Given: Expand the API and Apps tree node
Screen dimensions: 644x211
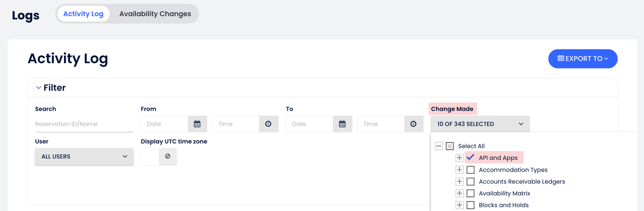Looking at the screenshot, I should coord(459,158).
